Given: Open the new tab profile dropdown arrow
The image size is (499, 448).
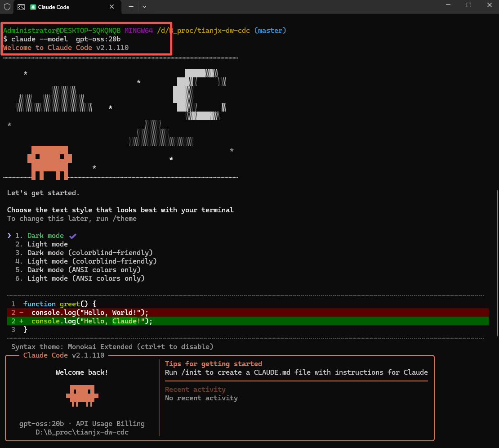Looking at the screenshot, I should point(144,7).
